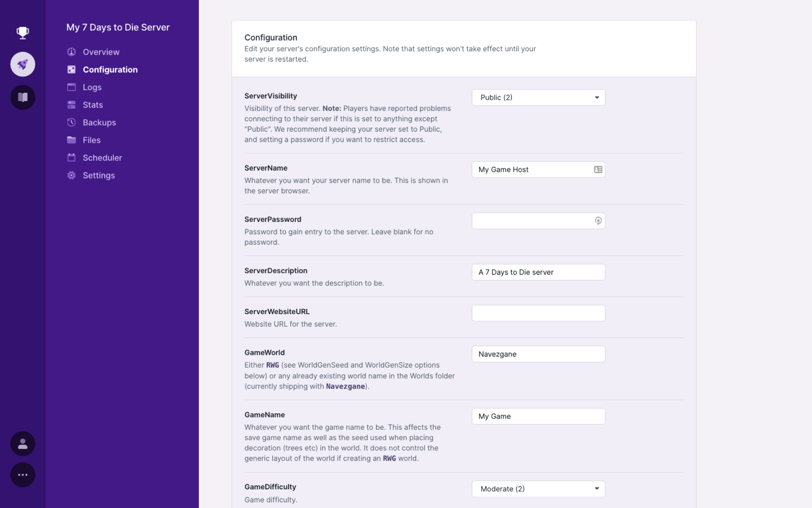Viewport: 812px width, 508px height.
Task: Open the Scheduler page
Action: [102, 158]
